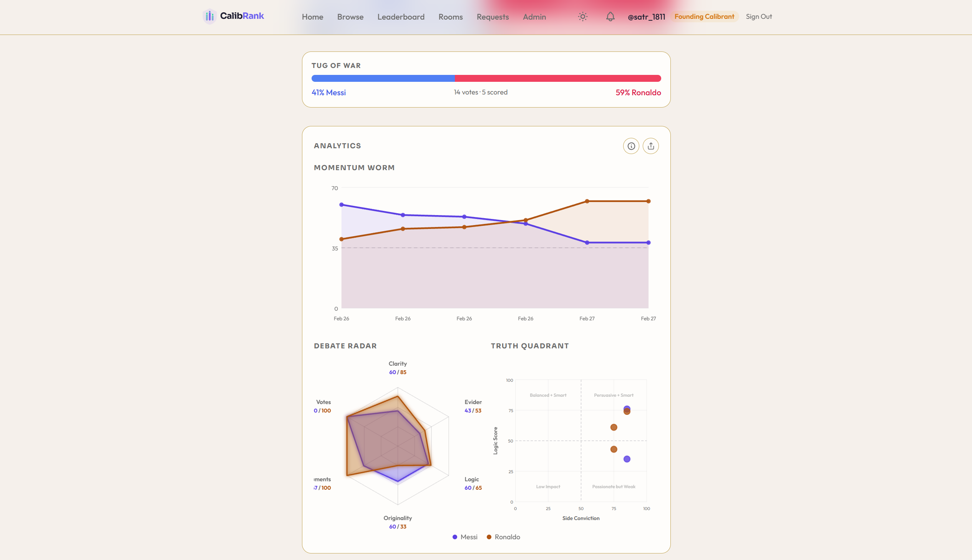The height and width of the screenshot is (560, 972).
Task: Open the Rooms page
Action: pyautogui.click(x=450, y=17)
